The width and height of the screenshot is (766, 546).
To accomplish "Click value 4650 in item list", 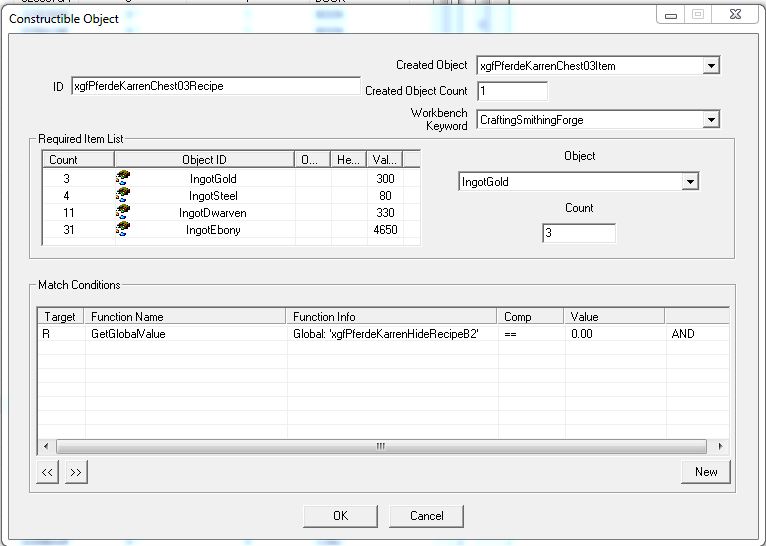I will [x=385, y=230].
